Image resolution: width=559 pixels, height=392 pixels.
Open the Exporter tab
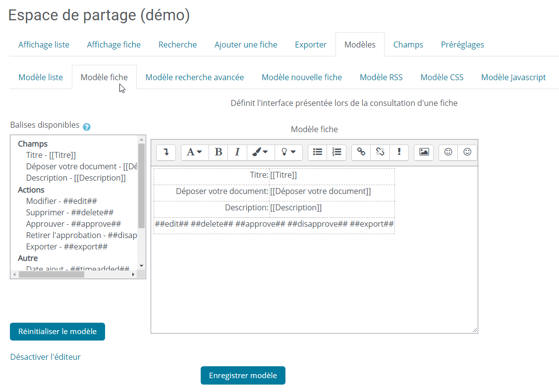[x=311, y=45]
